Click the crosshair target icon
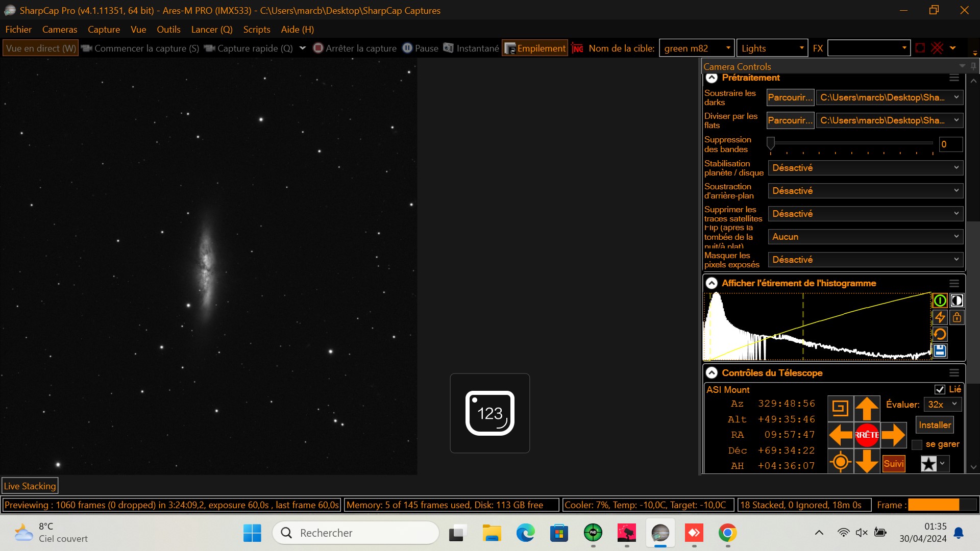 tap(840, 462)
